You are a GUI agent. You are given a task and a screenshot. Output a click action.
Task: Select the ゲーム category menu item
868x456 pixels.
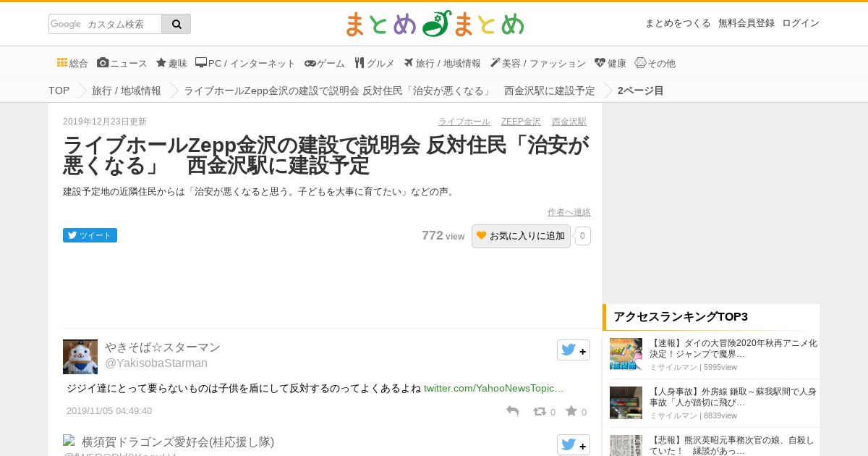[325, 63]
